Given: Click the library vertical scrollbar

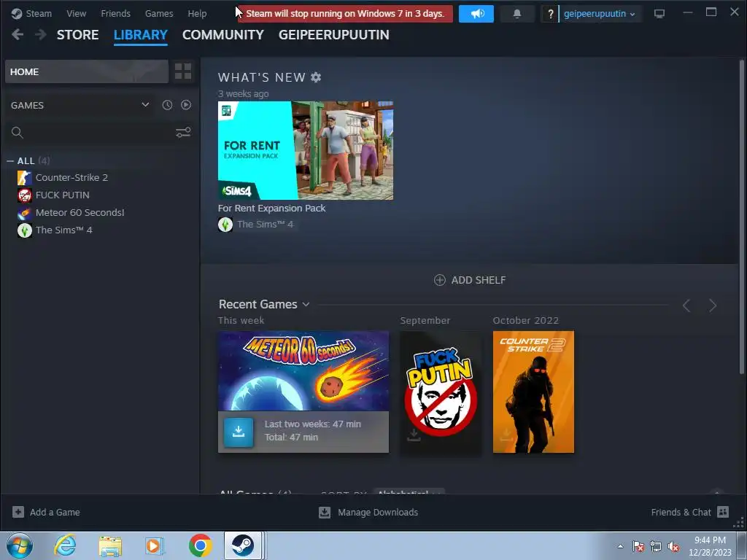Looking at the screenshot, I should coord(741,217).
